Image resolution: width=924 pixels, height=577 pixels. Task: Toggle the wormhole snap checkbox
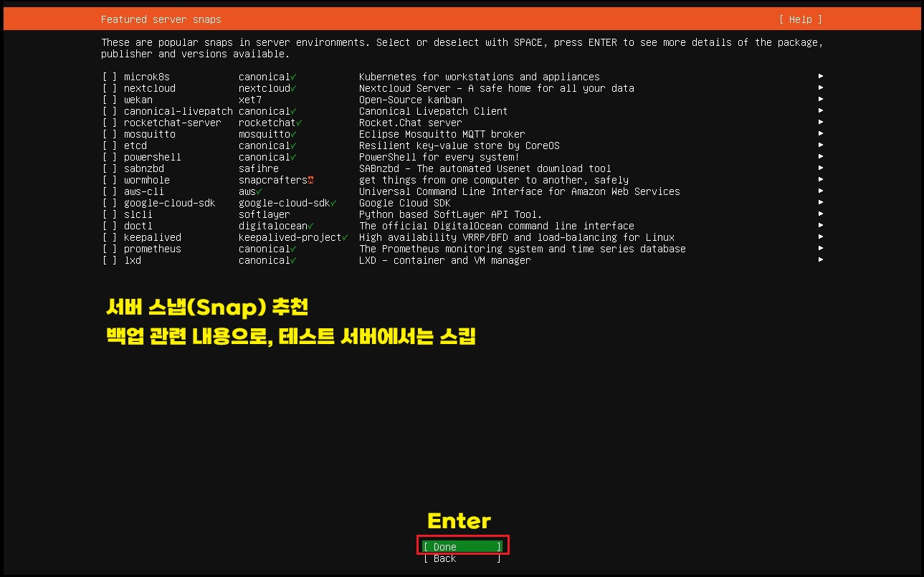(109, 180)
